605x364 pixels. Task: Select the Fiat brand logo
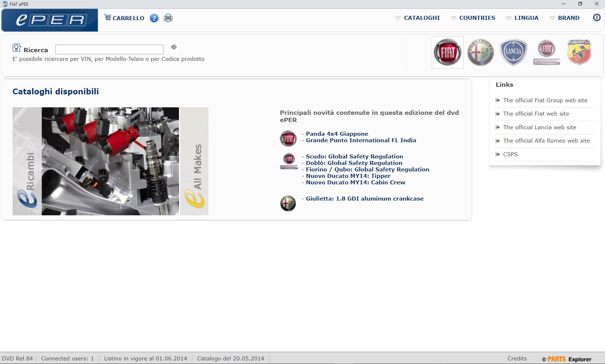coord(447,52)
